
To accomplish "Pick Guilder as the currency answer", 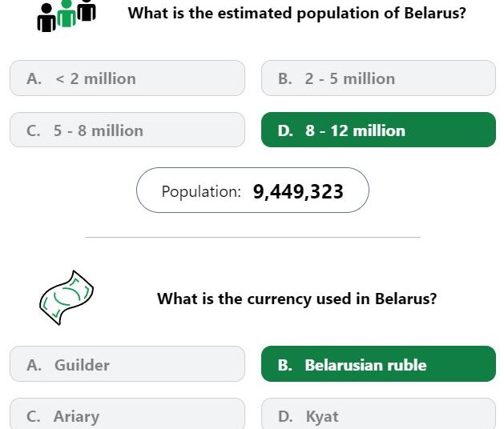I will [x=127, y=364].
